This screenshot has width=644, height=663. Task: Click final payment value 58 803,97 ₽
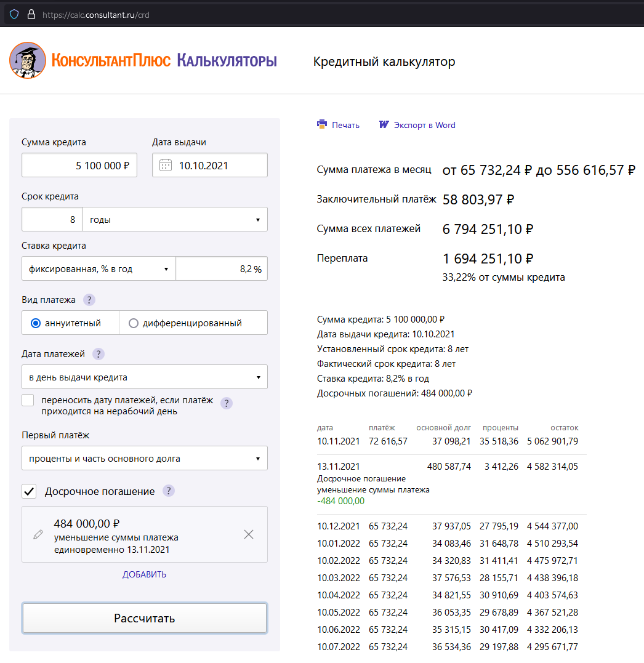pyautogui.click(x=478, y=199)
